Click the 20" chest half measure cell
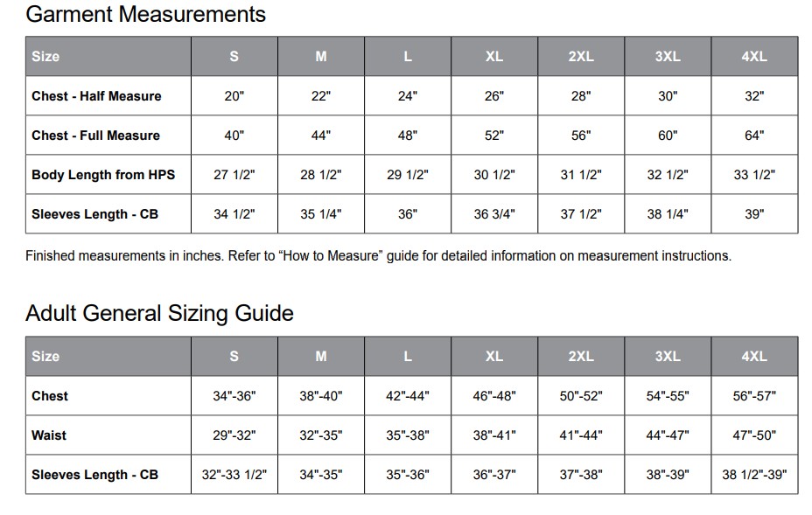 tap(234, 96)
